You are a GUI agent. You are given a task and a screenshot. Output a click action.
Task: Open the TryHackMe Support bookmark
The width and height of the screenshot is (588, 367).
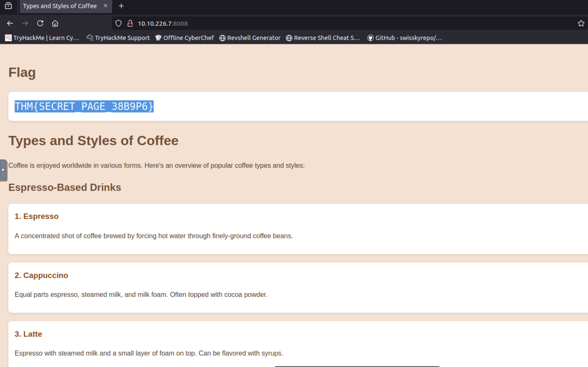point(118,38)
